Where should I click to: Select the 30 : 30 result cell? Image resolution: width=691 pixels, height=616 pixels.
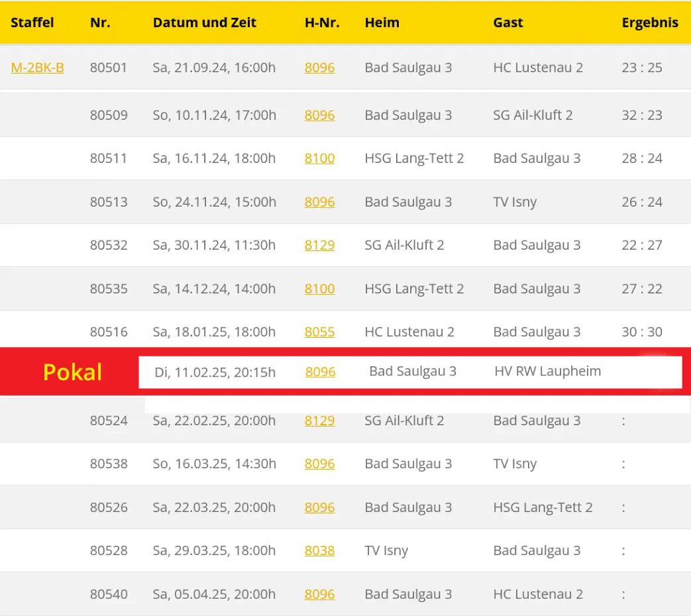(641, 332)
